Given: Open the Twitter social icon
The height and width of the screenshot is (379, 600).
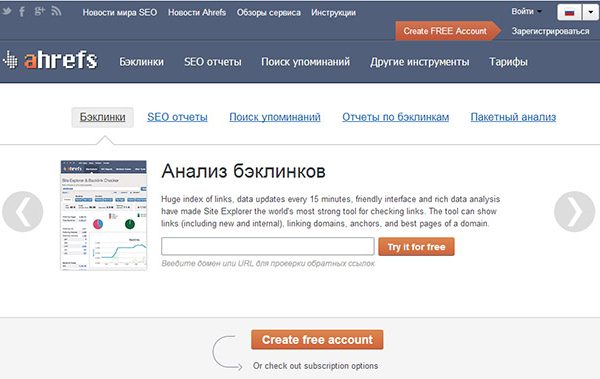Looking at the screenshot, I should [7, 11].
